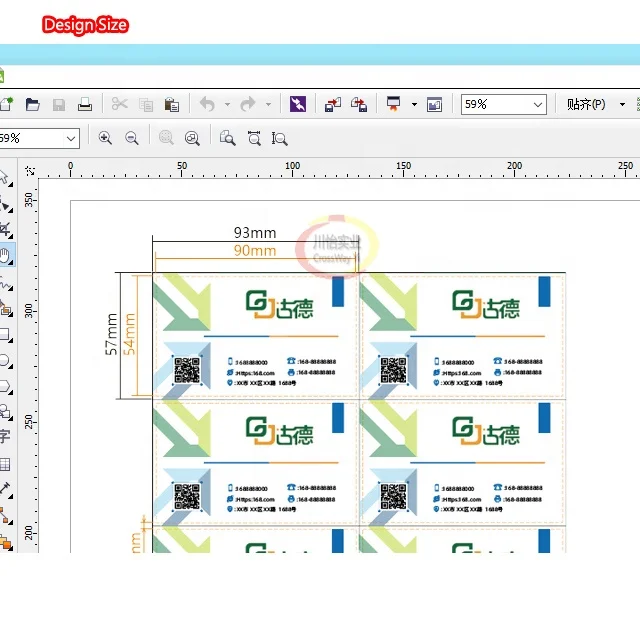This screenshot has height=640, width=640.
Task: Click the Print icon
Action: pyautogui.click(x=85, y=104)
